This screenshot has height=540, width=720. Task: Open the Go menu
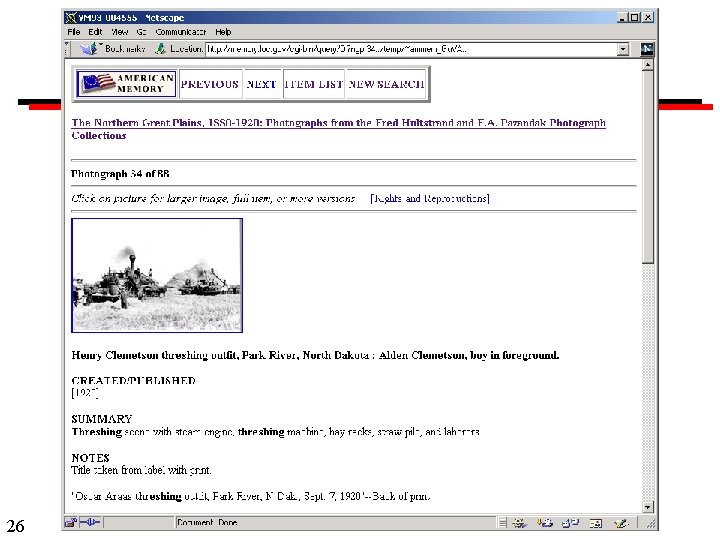(141, 32)
